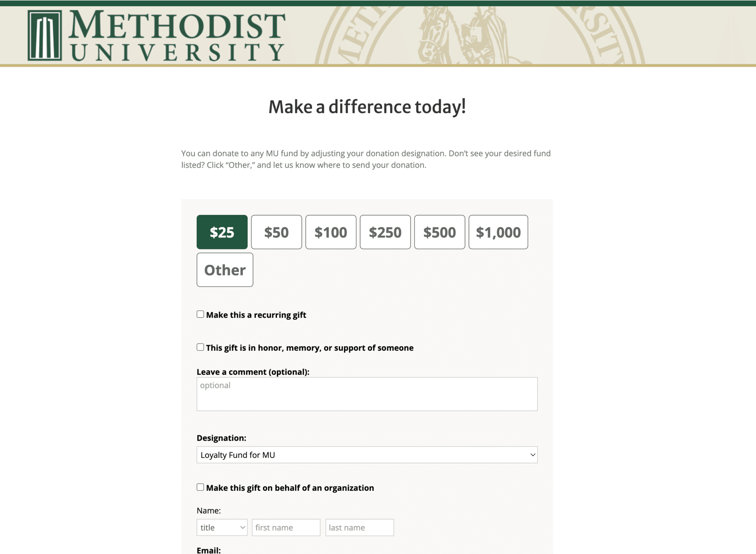This screenshot has height=554, width=756.
Task: Expand the title dropdown
Action: (222, 527)
